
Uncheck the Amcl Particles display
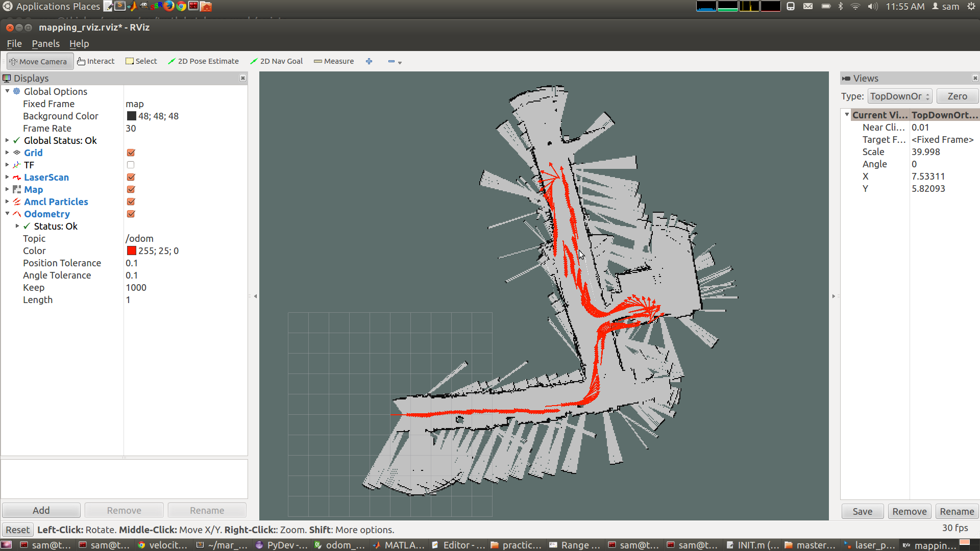[131, 202]
